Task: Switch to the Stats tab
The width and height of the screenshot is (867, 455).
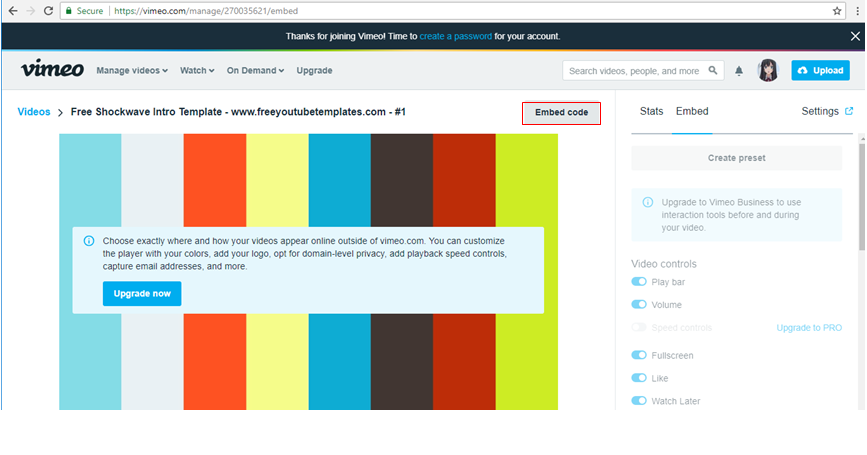Action: pos(651,111)
